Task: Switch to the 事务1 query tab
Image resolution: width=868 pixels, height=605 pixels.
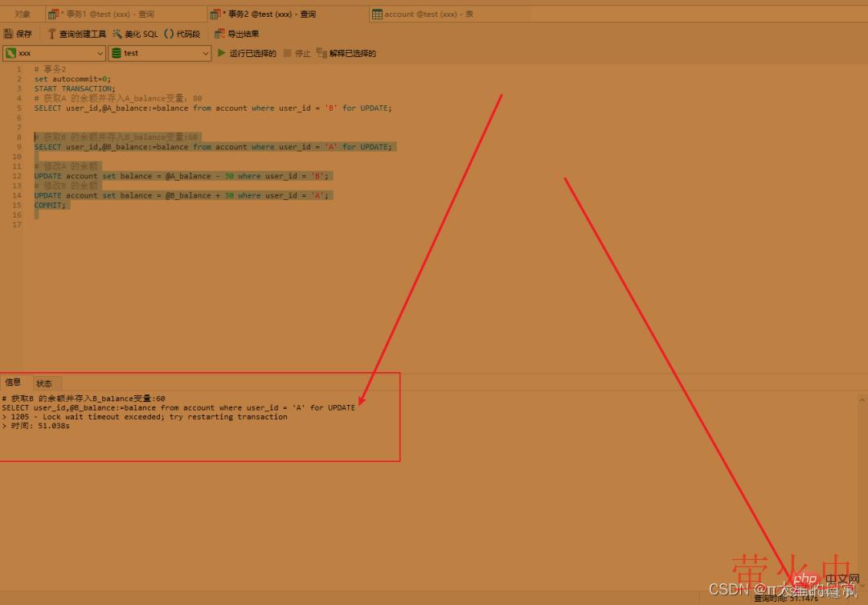Action: (x=106, y=14)
